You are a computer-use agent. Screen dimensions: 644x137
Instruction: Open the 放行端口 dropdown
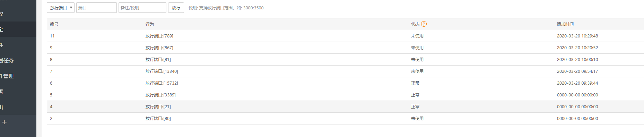point(61,8)
